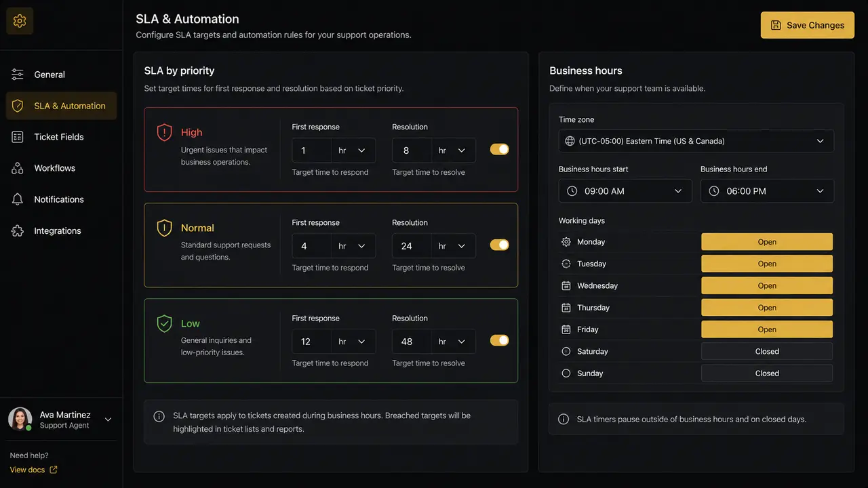Viewport: 868px width, 488px height.
Task: Click the Ticket Fields list icon
Action: click(x=18, y=137)
